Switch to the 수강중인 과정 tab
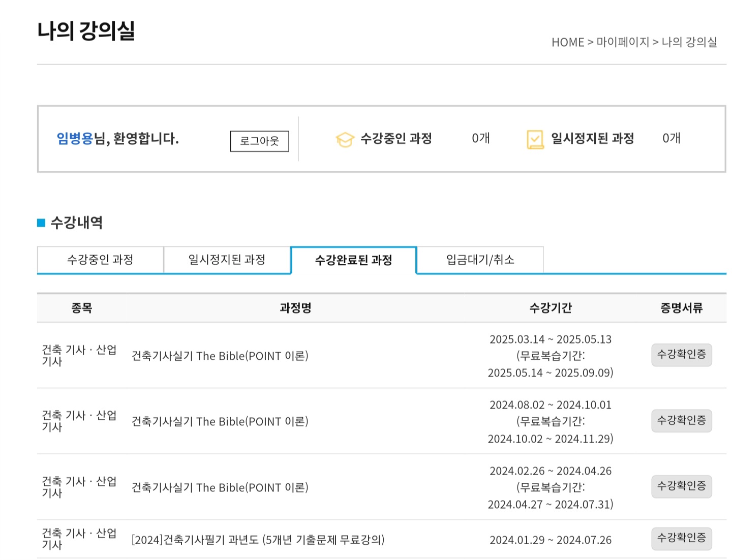 click(x=100, y=260)
